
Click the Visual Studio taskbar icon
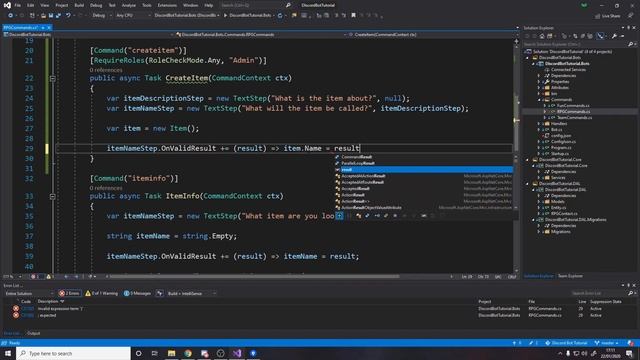coord(237,353)
